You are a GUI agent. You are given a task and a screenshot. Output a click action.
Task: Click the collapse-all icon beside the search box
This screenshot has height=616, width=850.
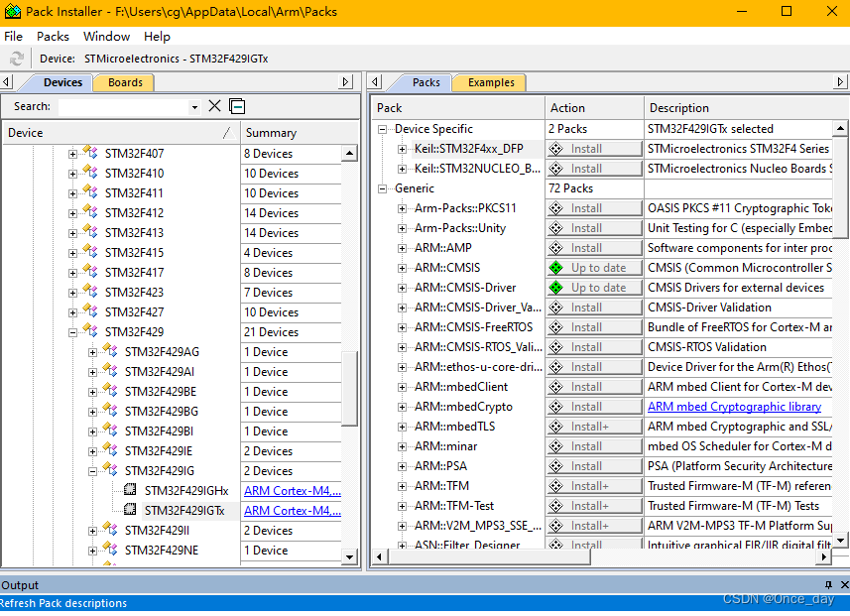235,105
